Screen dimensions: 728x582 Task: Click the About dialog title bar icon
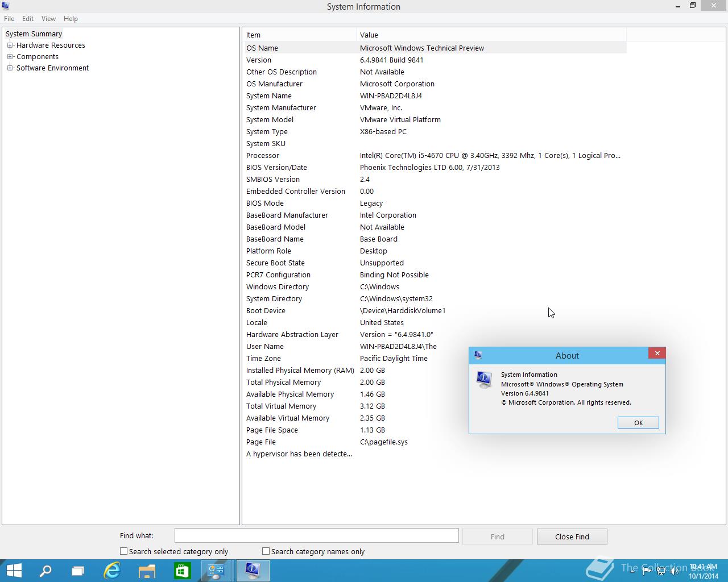(x=478, y=355)
